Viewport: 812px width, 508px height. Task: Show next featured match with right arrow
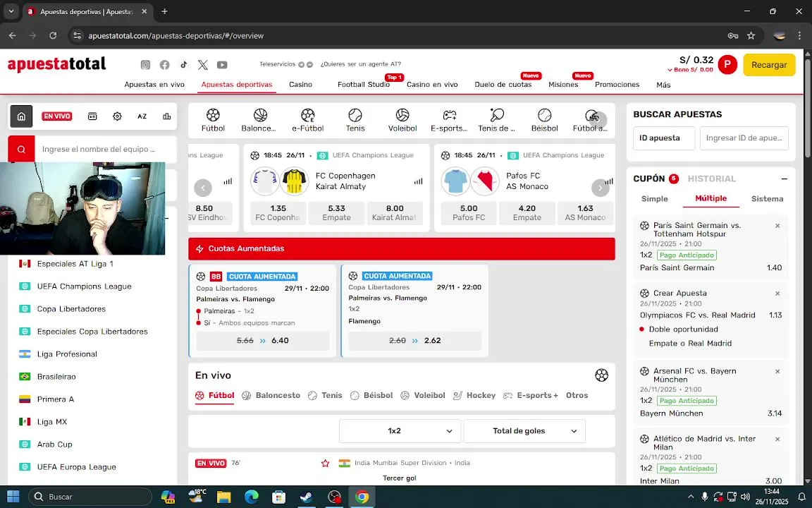coord(601,188)
